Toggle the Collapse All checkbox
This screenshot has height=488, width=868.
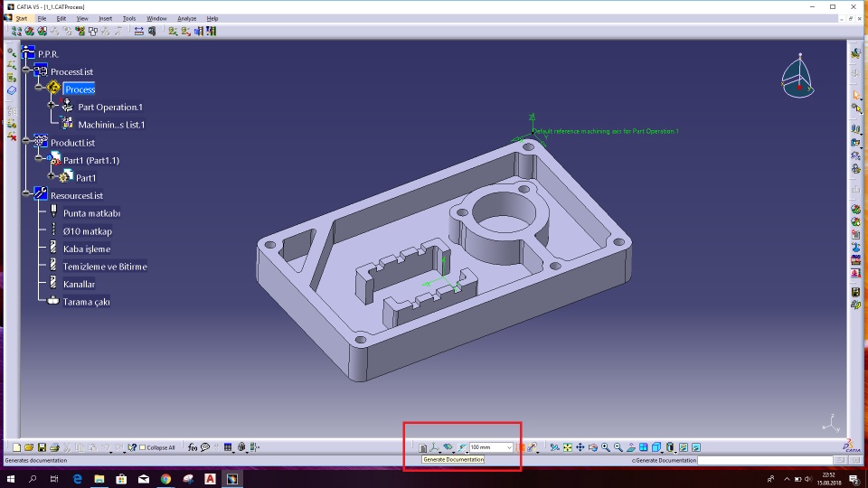(x=143, y=447)
